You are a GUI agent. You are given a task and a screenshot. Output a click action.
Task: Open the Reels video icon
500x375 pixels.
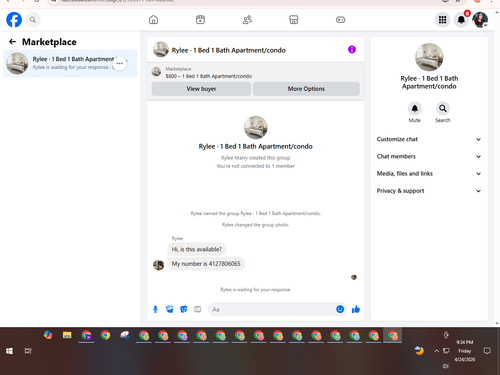click(200, 20)
